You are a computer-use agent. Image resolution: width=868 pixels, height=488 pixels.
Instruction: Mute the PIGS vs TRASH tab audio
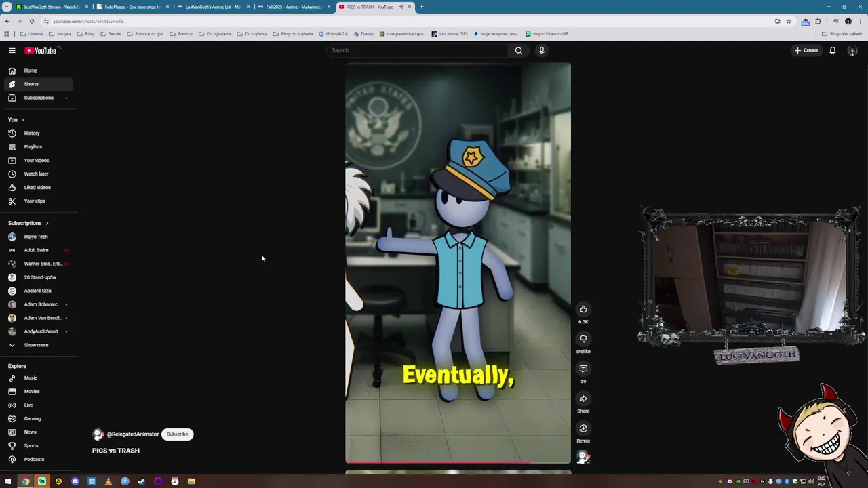401,7
